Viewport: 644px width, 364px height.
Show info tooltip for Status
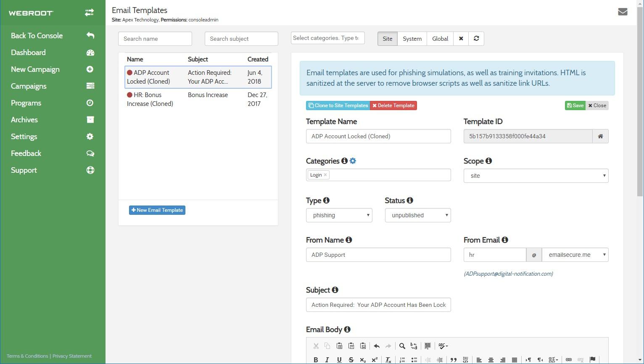point(410,200)
